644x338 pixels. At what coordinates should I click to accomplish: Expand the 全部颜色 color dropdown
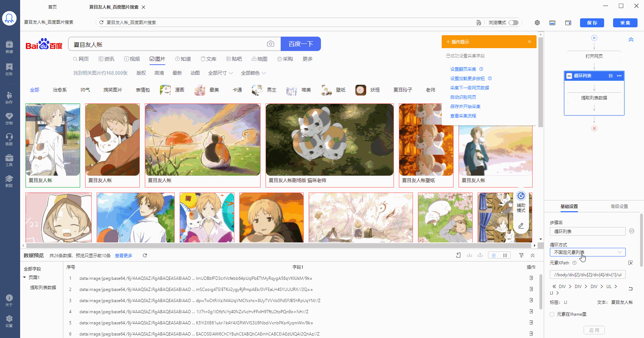coord(253,73)
